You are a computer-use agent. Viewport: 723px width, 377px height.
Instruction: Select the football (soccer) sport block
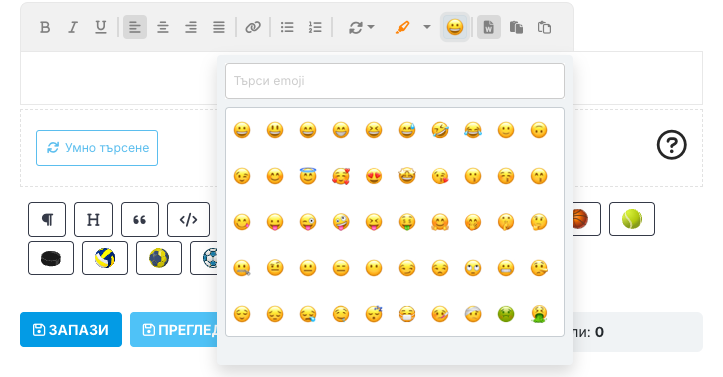tap(204, 258)
